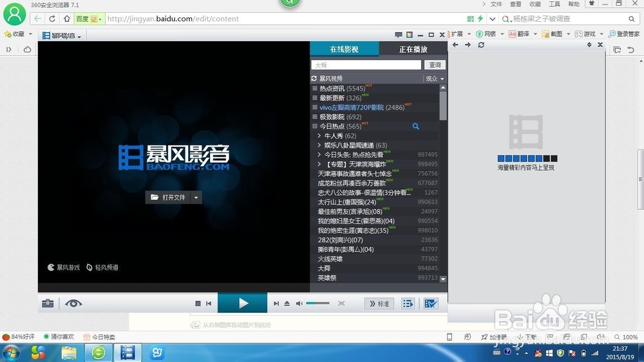Go back in the Baofeng box panel
The height and width of the screenshot is (362, 644).
click(x=455, y=45)
